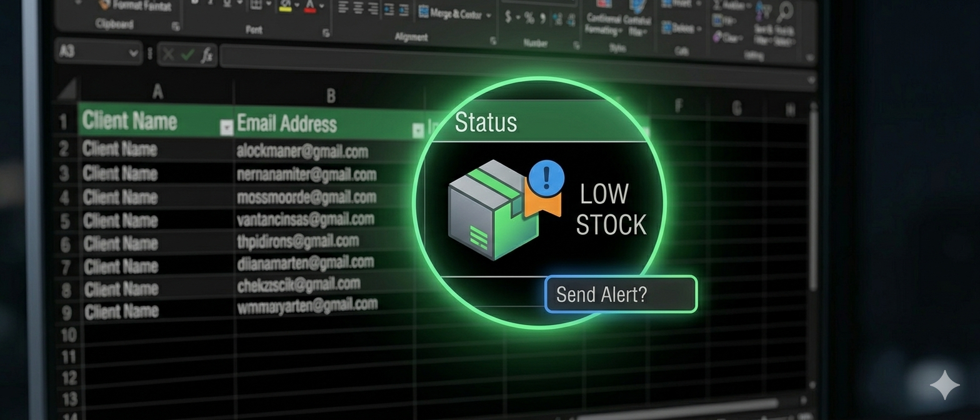Select the Status header cell
980x420 pixels.
(539, 121)
